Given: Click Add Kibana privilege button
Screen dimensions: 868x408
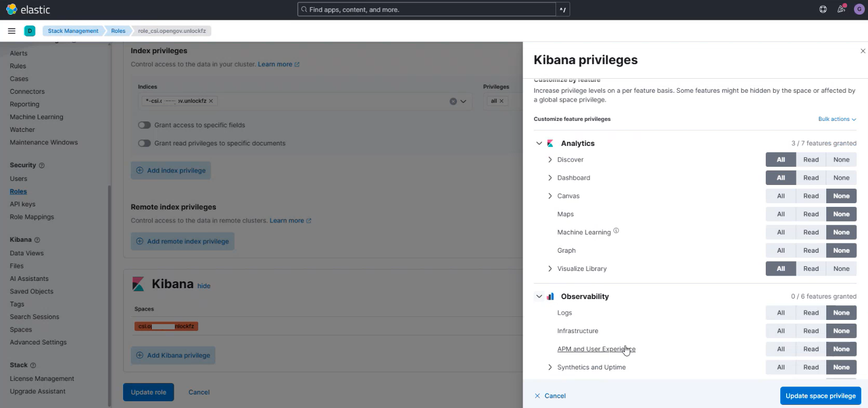Looking at the screenshot, I should (173, 355).
